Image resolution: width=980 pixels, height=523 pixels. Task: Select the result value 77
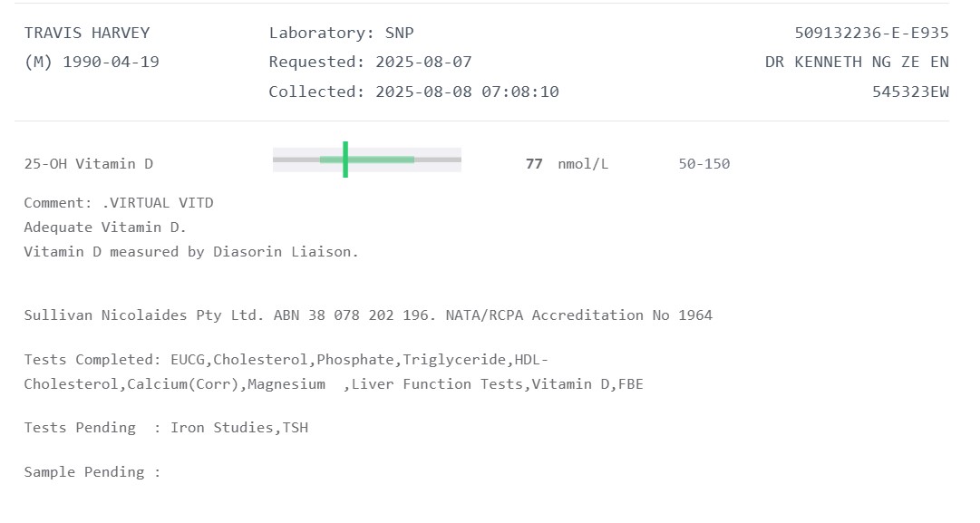click(534, 164)
